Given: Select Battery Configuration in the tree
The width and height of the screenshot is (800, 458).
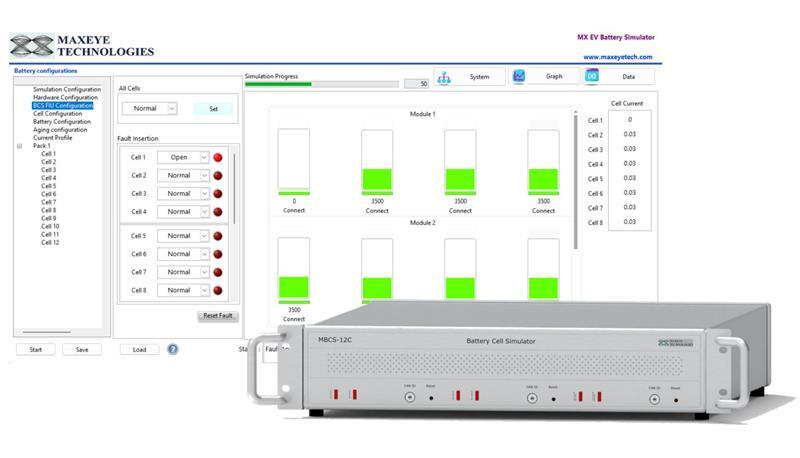Looking at the screenshot, I should [62, 122].
